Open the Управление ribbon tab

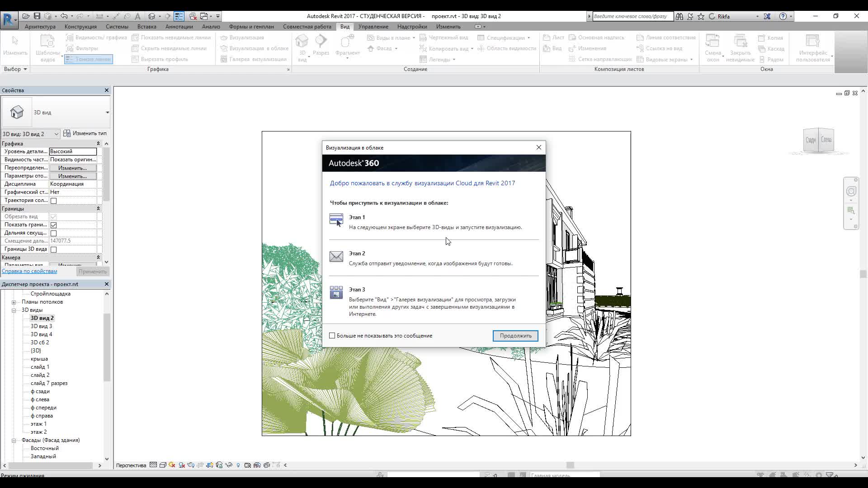(x=373, y=27)
